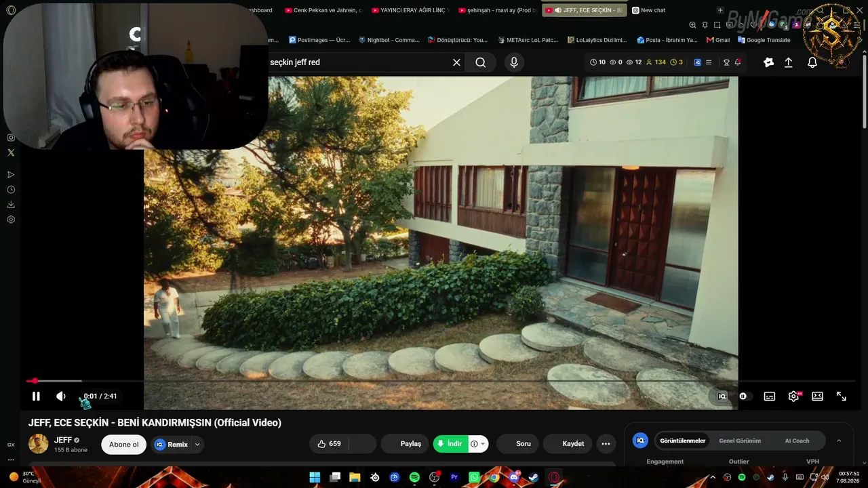Open Opera sidebar settings gear
This screenshot has width=868, height=488.
tap(11, 220)
